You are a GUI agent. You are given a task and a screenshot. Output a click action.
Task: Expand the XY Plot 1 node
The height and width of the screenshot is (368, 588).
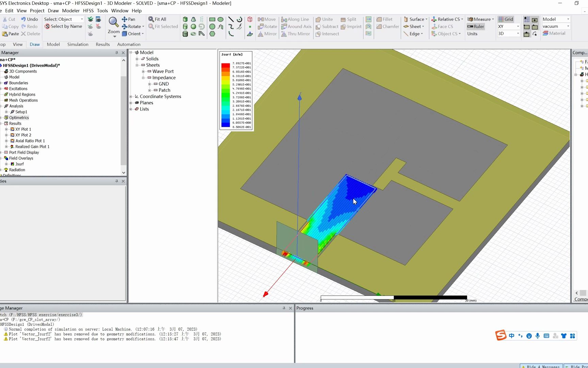pyautogui.click(x=6, y=129)
